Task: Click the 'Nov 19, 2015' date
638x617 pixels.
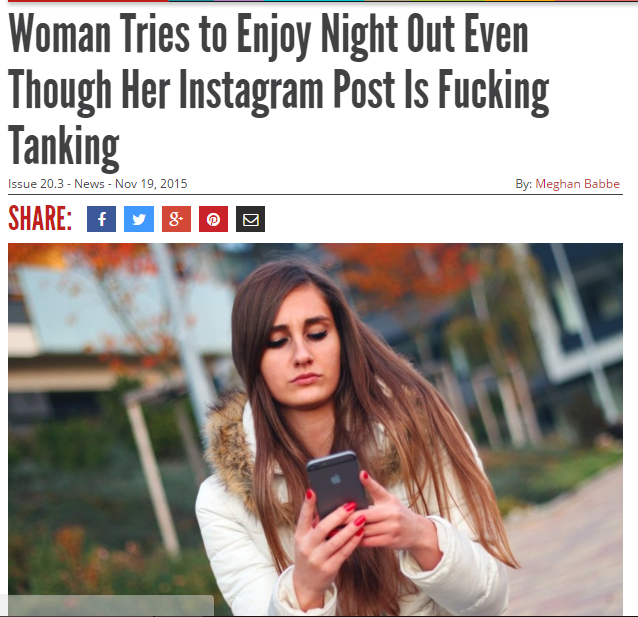Action: pos(151,184)
